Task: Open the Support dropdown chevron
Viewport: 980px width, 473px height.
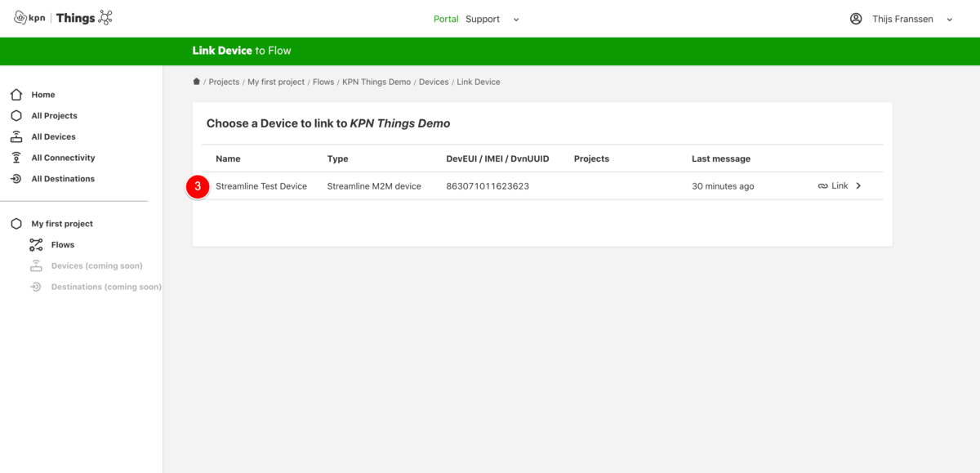Action: point(516,20)
